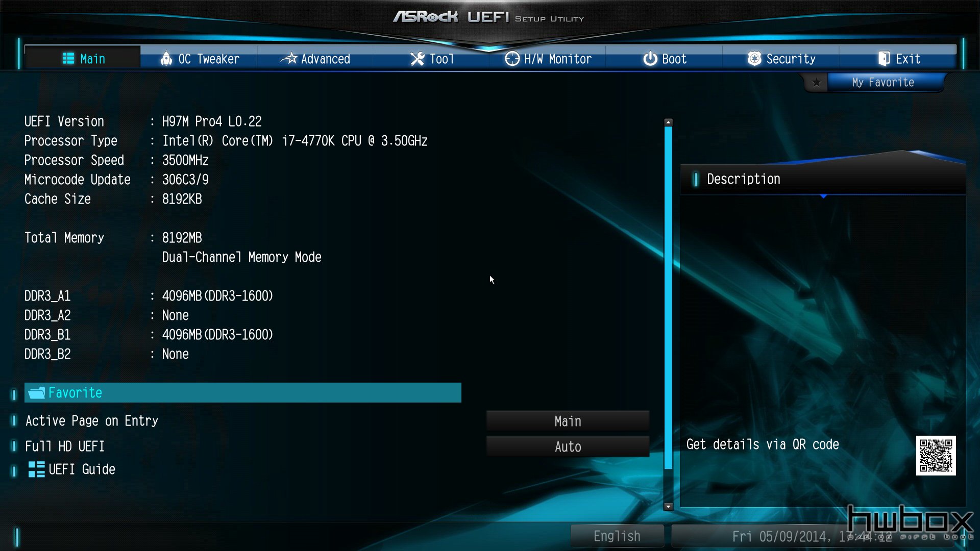Screen dimensions: 980x551
Task: Scroll down the main settings panel
Action: click(667, 508)
